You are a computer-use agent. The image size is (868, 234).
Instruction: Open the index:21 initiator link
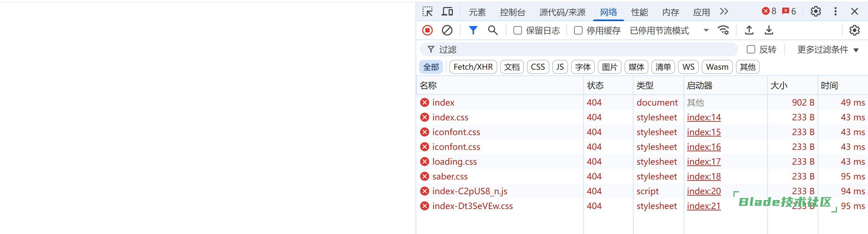click(704, 206)
